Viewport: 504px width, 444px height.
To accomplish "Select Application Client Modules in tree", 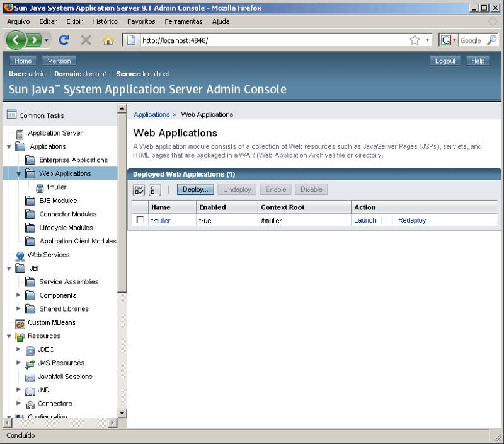I will point(77,242).
